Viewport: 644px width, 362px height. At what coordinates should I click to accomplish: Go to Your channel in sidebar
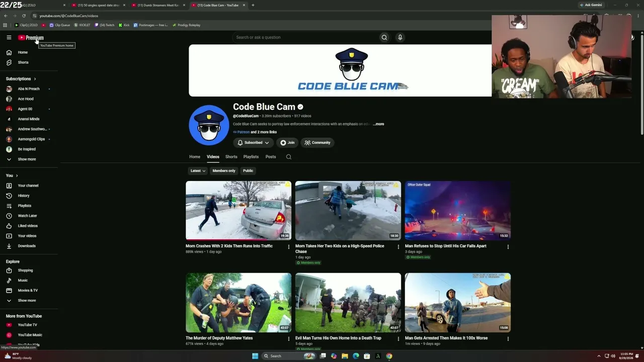point(28,186)
